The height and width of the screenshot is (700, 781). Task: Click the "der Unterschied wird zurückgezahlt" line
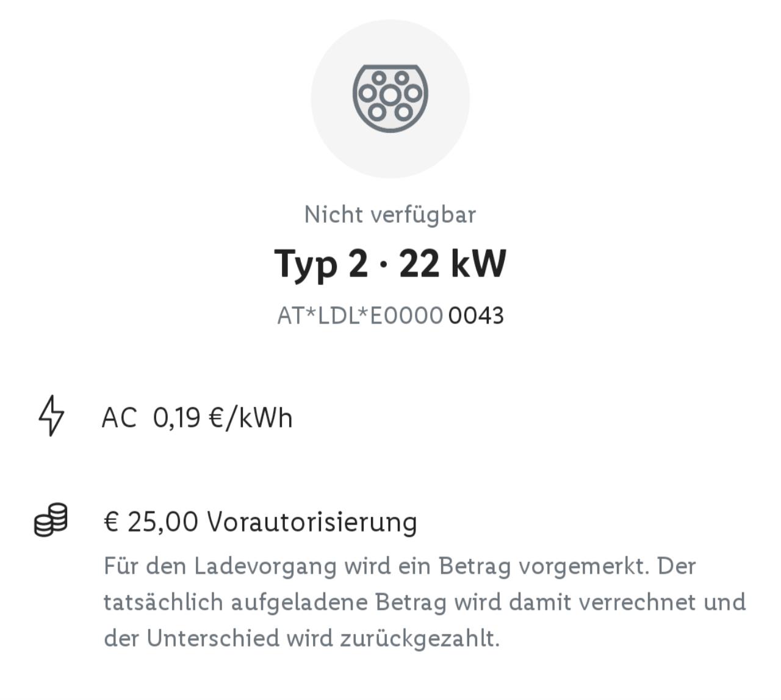click(x=301, y=638)
